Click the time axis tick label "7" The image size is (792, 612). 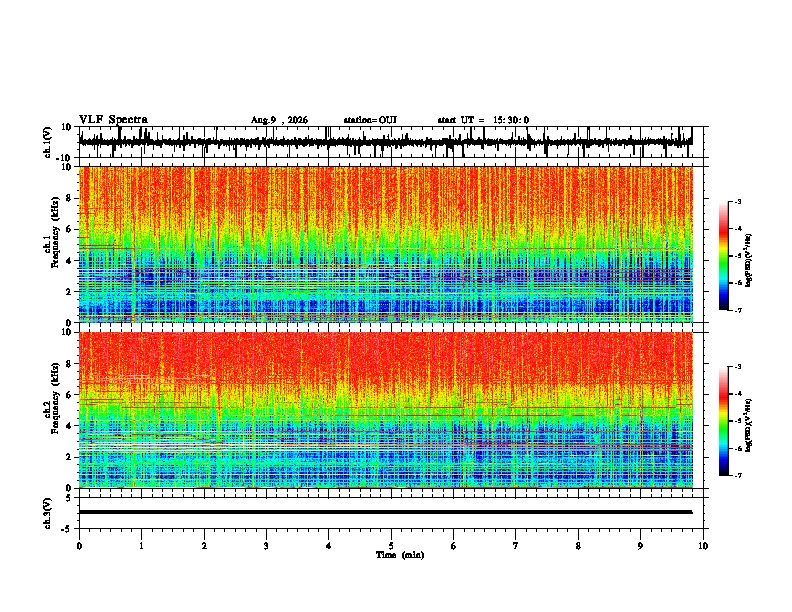pyautogui.click(x=516, y=546)
